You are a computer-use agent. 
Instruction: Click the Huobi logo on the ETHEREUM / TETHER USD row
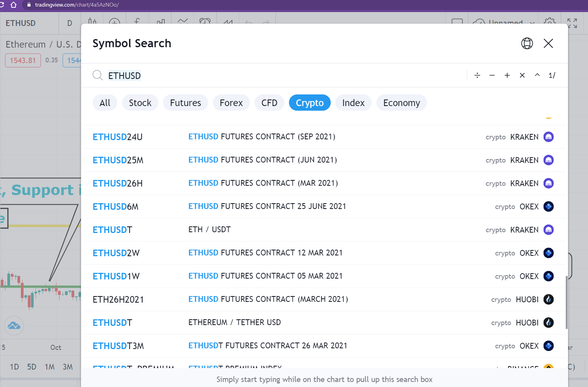click(x=549, y=322)
